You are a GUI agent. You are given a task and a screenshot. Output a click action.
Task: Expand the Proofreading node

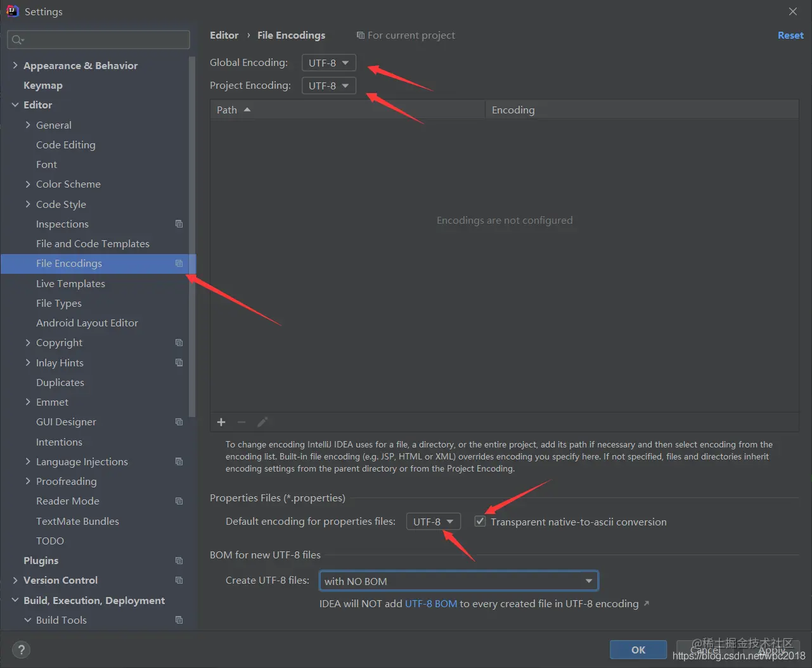pos(28,481)
